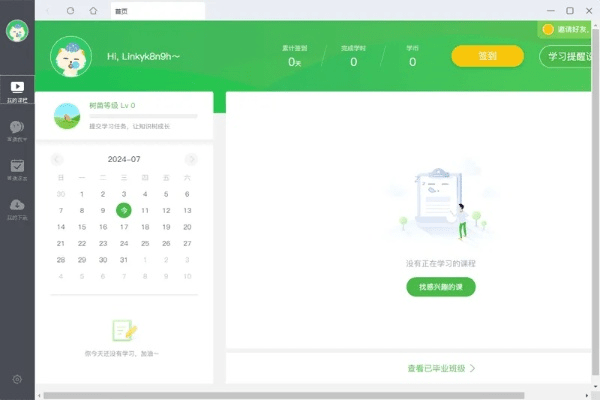Screen dimensions: 600x400
Task: Click the home icon in top bar
Action: point(93,10)
